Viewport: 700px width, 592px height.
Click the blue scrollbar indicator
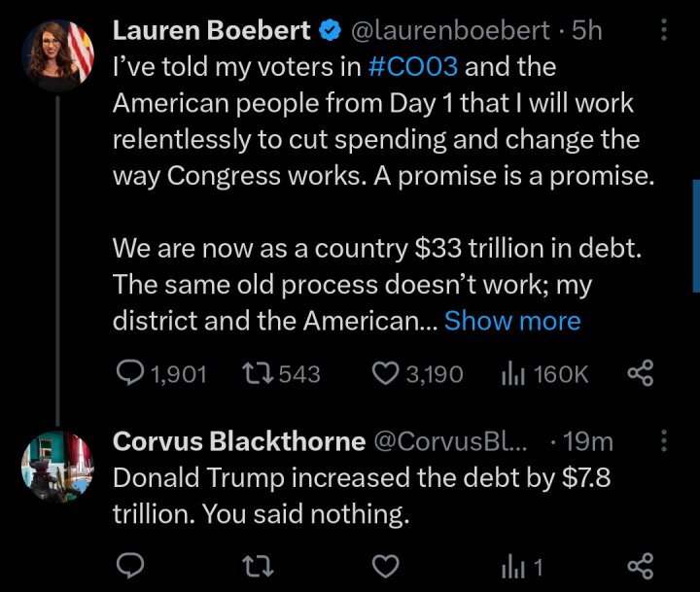pyautogui.click(x=695, y=234)
